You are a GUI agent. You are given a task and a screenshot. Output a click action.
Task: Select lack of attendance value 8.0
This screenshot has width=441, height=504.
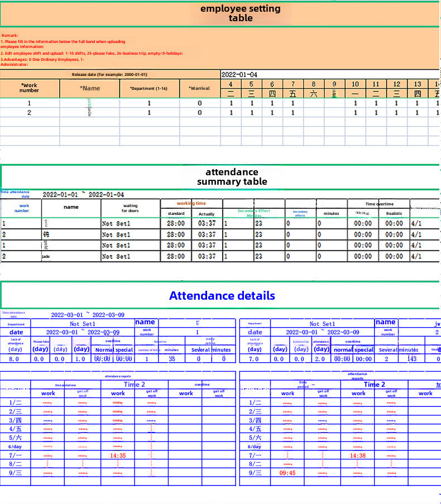click(14, 359)
